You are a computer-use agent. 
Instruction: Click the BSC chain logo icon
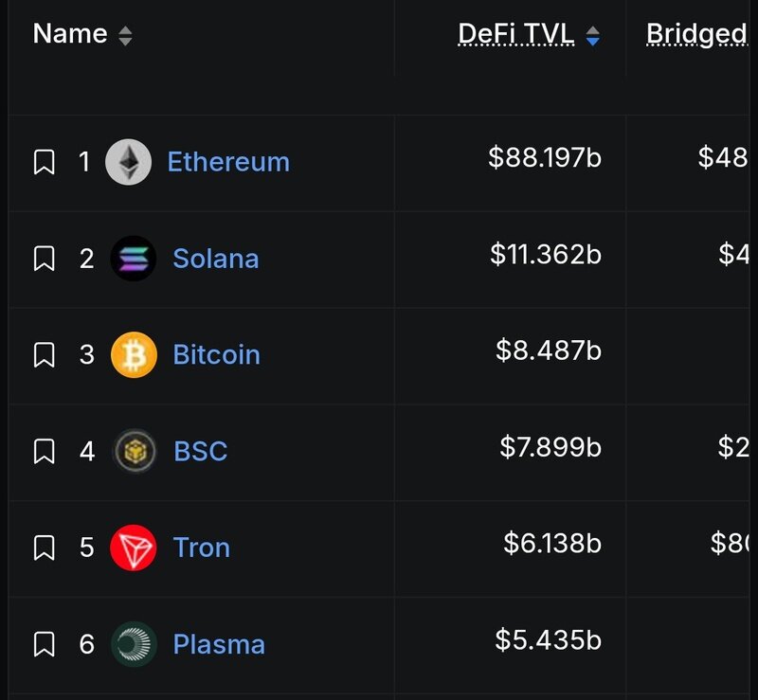point(135,451)
